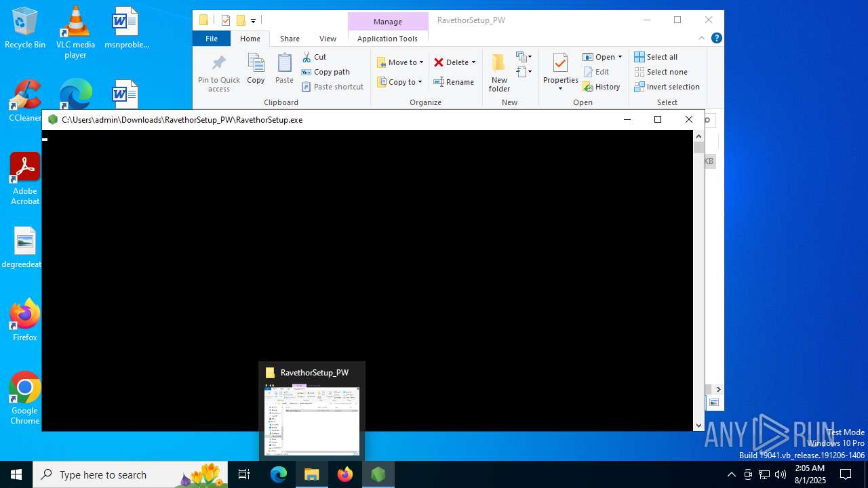The image size is (868, 488).
Task: Click console scrollbar down arrow
Action: [698, 426]
